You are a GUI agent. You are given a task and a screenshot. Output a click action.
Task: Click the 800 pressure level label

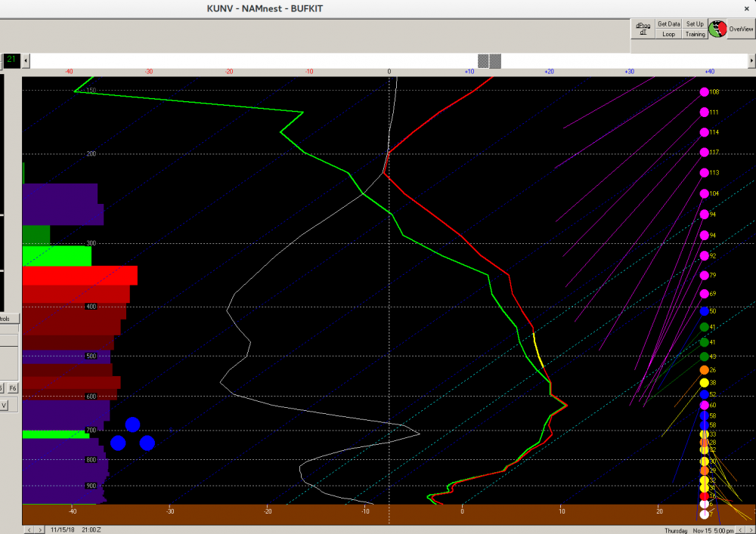(91, 460)
